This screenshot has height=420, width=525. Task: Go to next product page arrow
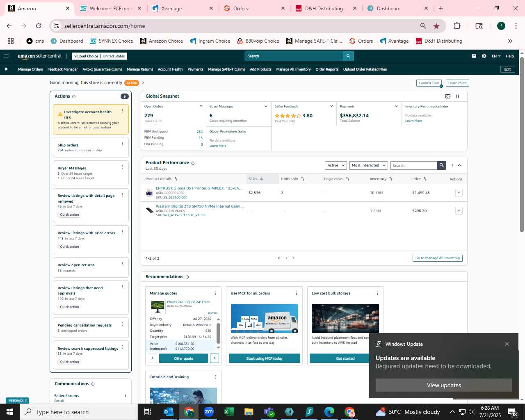click(x=293, y=258)
